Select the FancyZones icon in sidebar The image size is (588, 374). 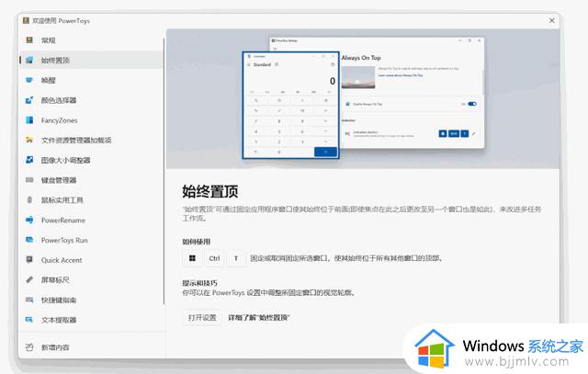pyautogui.click(x=29, y=120)
